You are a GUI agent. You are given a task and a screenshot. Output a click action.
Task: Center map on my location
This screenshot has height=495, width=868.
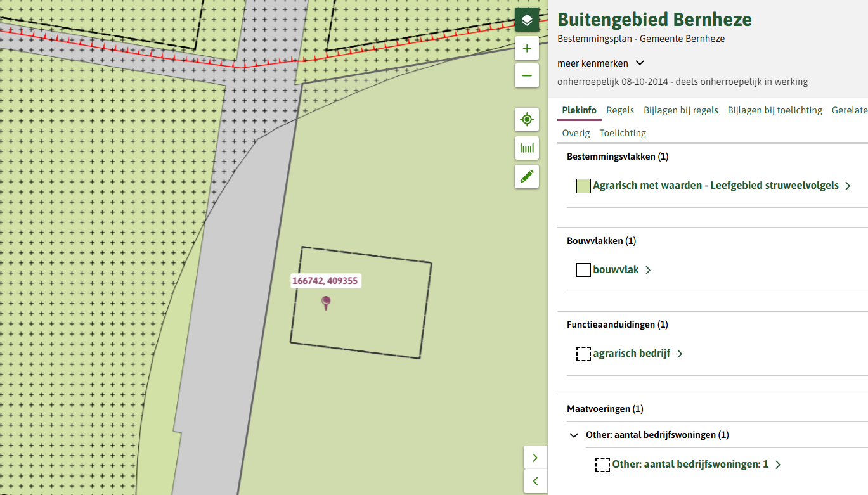point(527,120)
